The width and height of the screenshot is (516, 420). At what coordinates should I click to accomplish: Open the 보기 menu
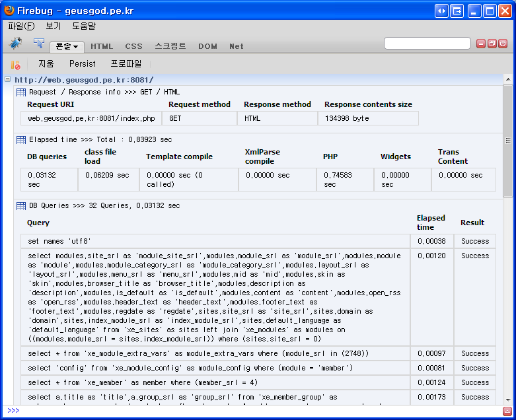[x=54, y=26]
